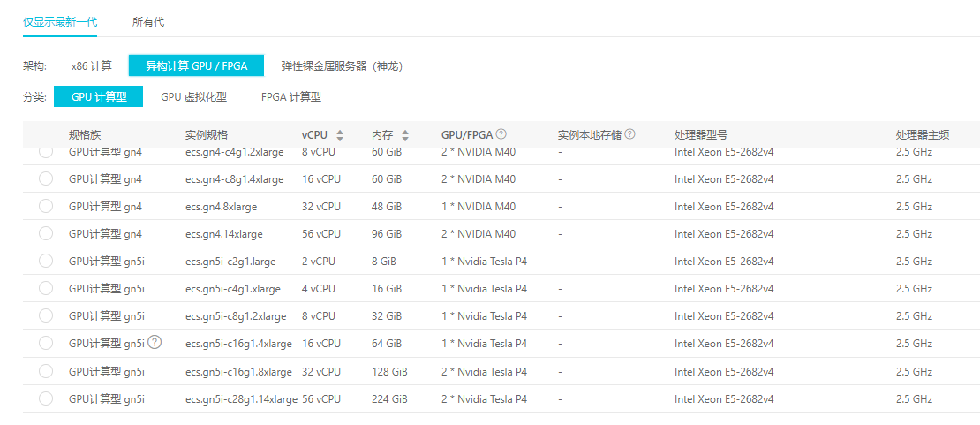Screen dimensions: 980x425
Task: Click ecs.gn4.8xlarge instance name
Action: click(x=222, y=207)
